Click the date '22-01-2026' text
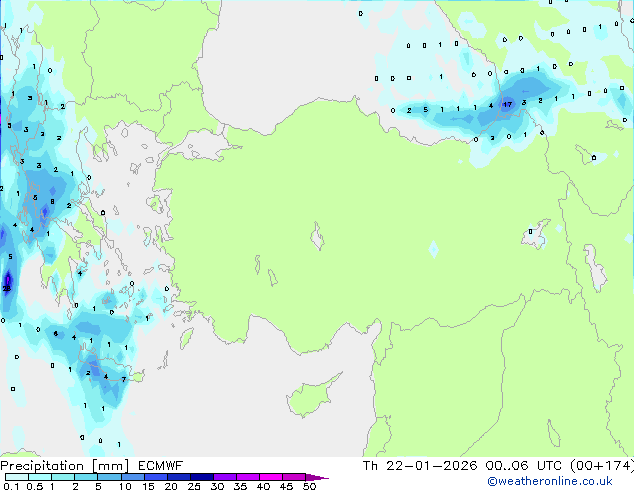 [431, 466]
